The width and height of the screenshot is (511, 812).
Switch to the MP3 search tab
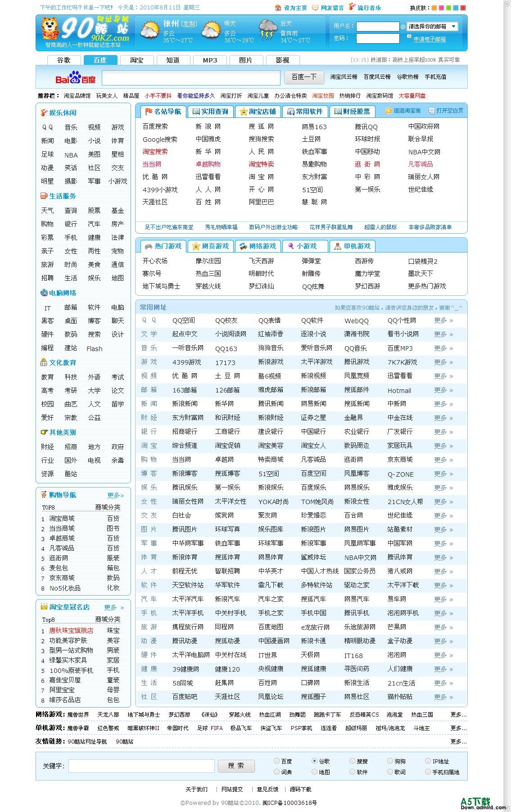210,60
